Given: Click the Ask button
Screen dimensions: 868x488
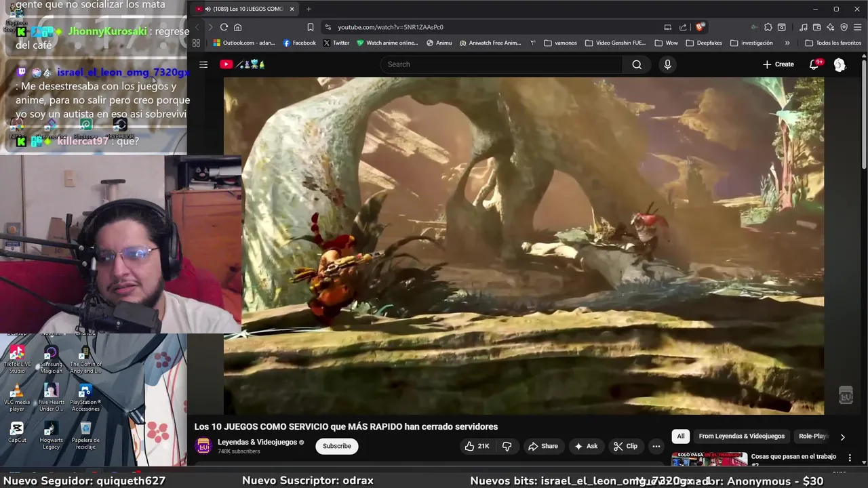Looking at the screenshot, I should click(586, 446).
